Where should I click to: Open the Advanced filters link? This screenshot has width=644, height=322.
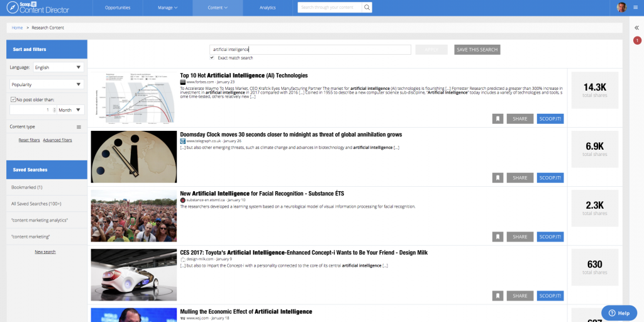57,140
